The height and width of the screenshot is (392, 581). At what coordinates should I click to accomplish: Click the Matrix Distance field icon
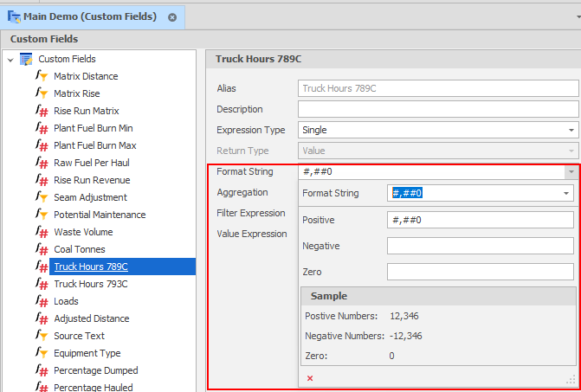(x=42, y=76)
